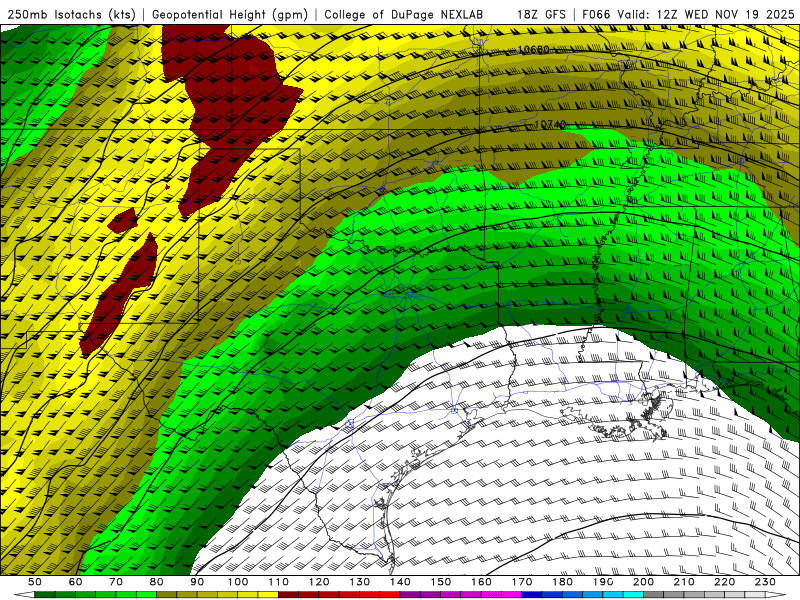
Task: Click the 180 value on the color scale
Action: [x=562, y=582]
